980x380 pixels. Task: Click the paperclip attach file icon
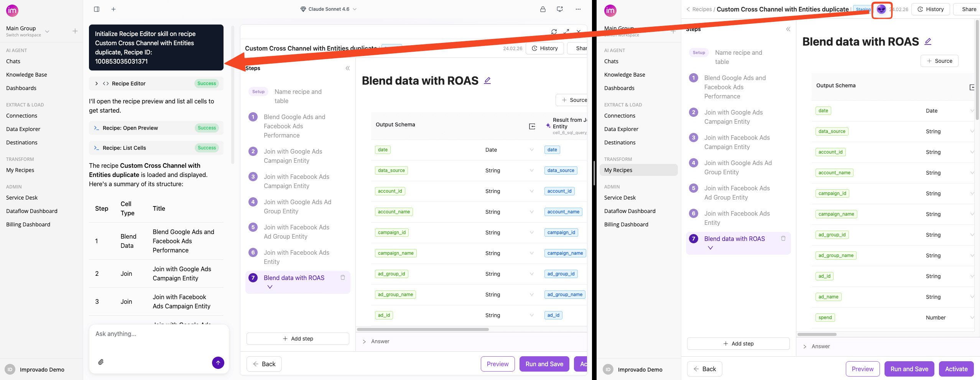pos(101,362)
